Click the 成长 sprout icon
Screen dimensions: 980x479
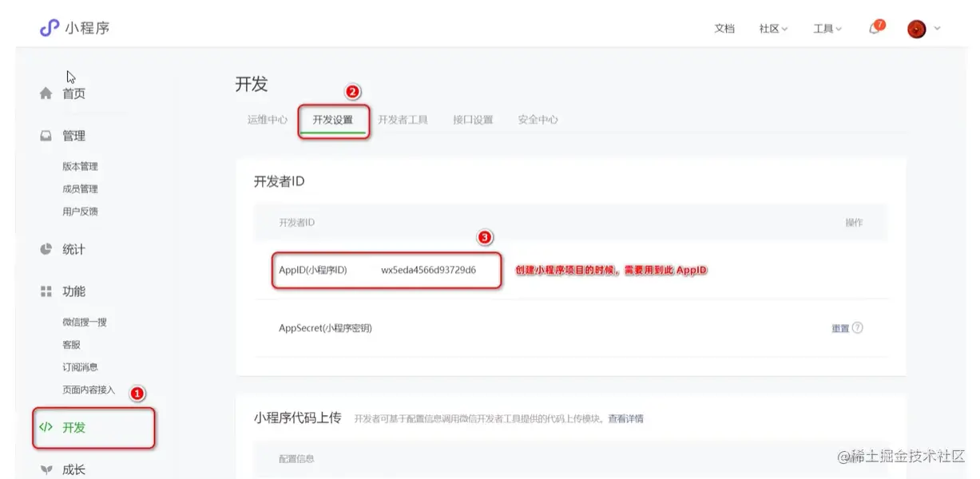pos(46,469)
